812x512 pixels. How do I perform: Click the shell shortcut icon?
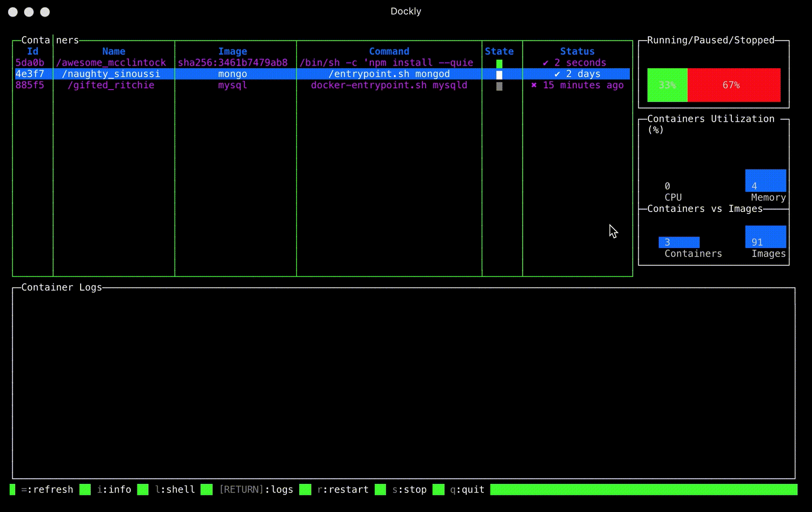tap(143, 489)
